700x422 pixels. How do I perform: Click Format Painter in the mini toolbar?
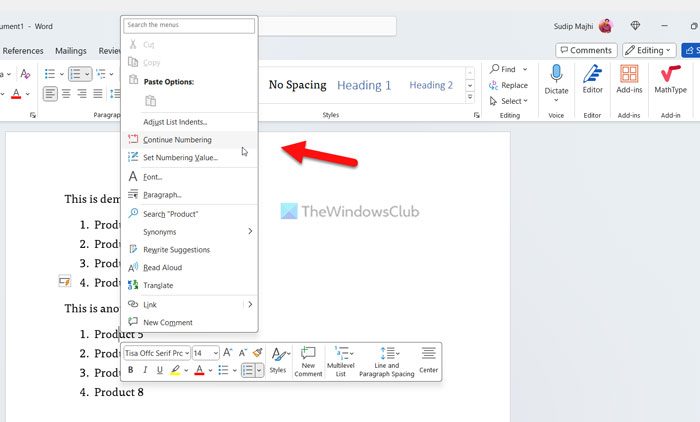[x=258, y=353]
